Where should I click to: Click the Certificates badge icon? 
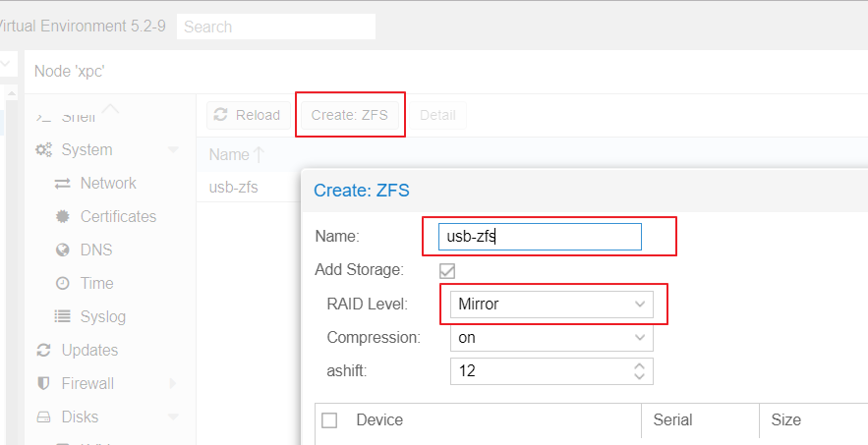(x=63, y=216)
